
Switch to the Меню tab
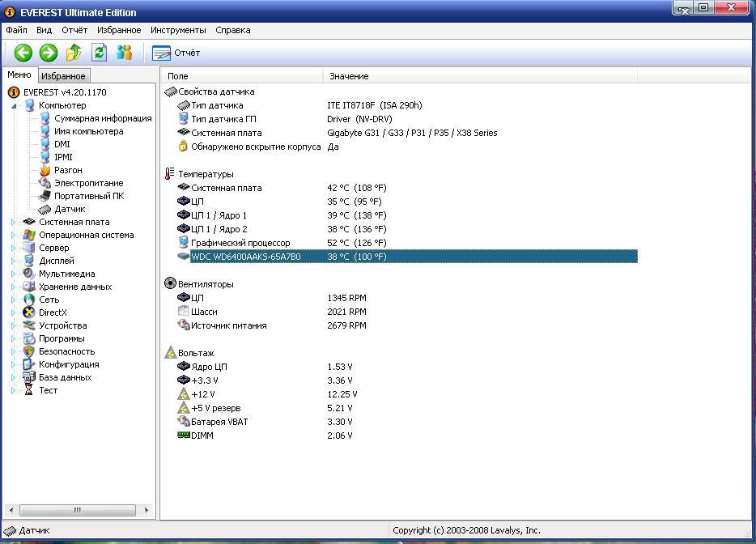[19, 74]
